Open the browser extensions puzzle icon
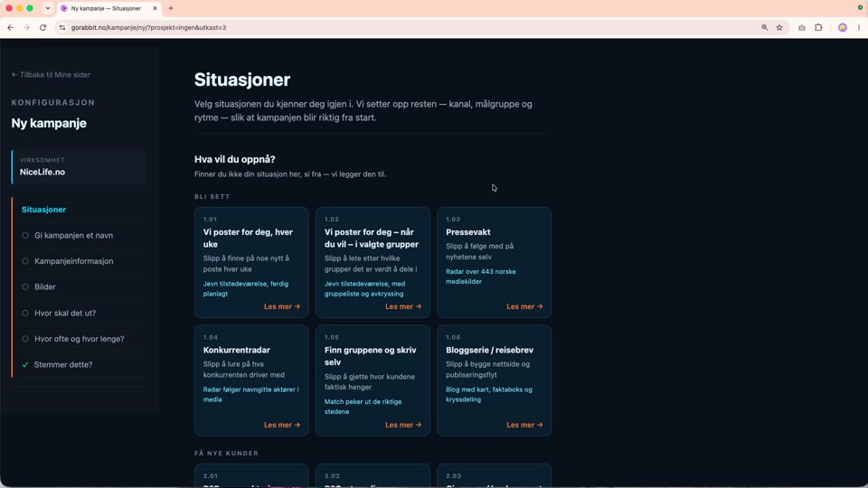This screenshot has height=488, width=868. click(818, 28)
